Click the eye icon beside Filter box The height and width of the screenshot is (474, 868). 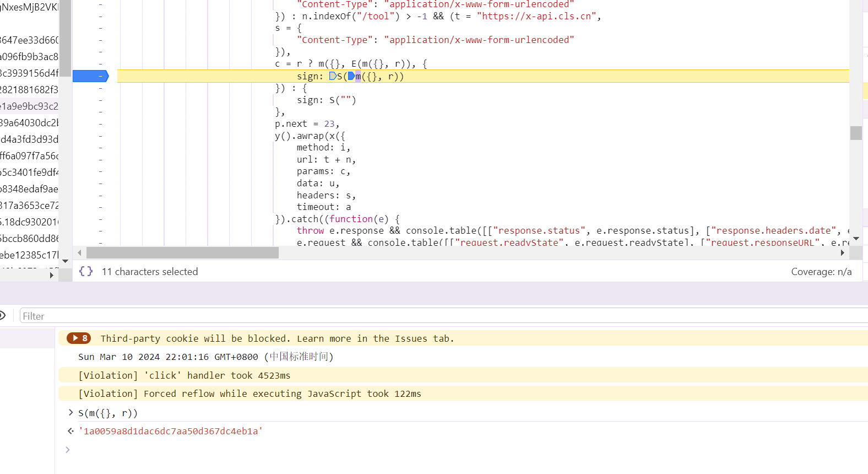click(x=2, y=315)
